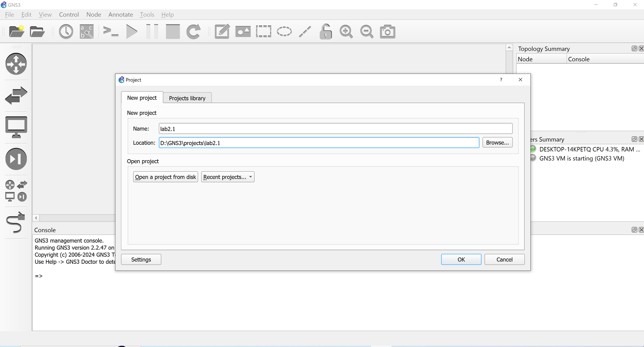Click the Zoom in magnifier icon

coord(346,32)
